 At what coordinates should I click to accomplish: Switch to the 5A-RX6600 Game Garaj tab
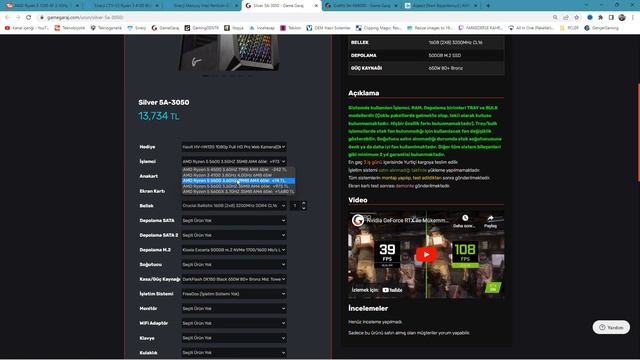click(x=361, y=6)
